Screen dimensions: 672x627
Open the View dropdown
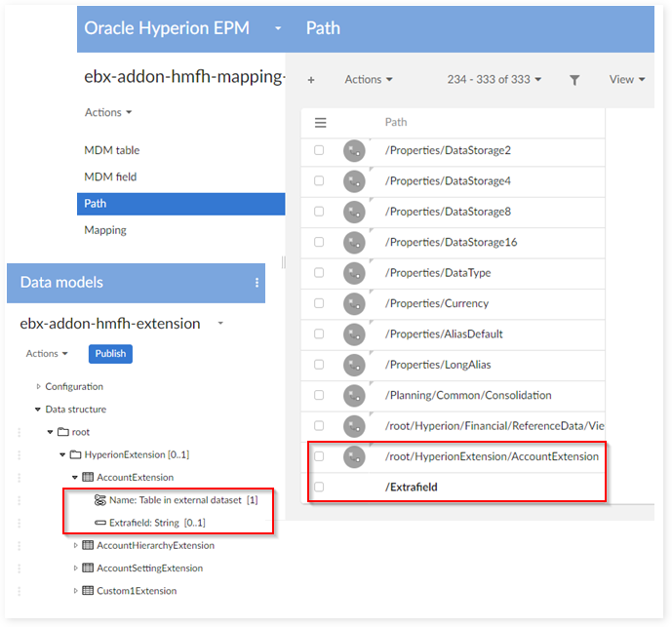click(x=627, y=80)
